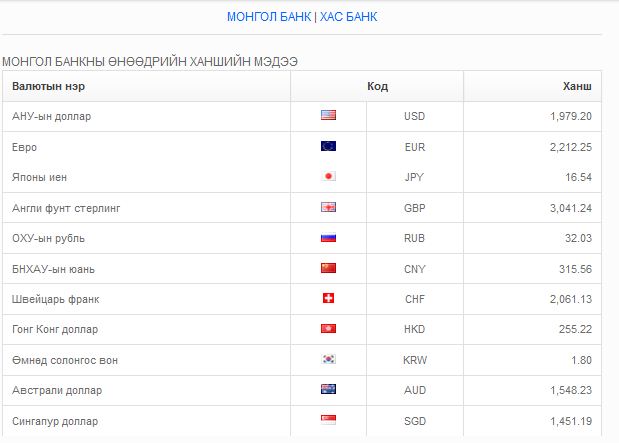Image resolution: width=619 pixels, height=443 pixels.
Task: Click the Japan flag icon
Action: (328, 177)
